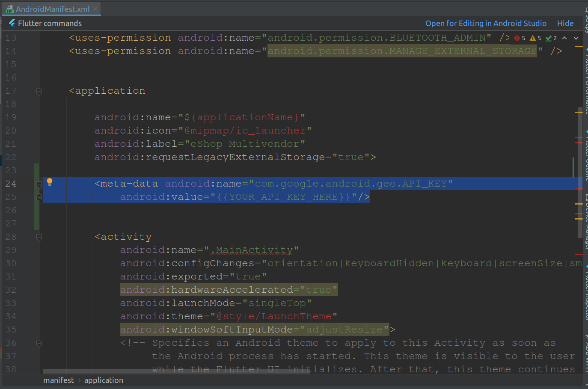
Task: Jump to next highlighted error arrow
Action: click(576, 38)
